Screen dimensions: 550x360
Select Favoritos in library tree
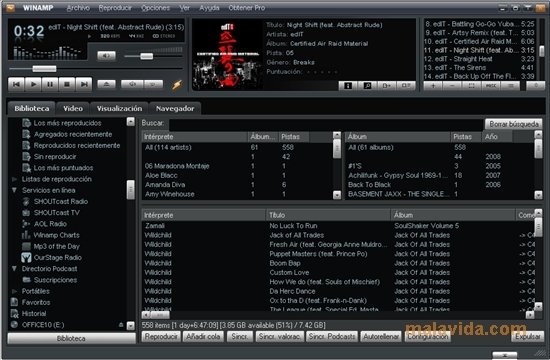coord(36,302)
